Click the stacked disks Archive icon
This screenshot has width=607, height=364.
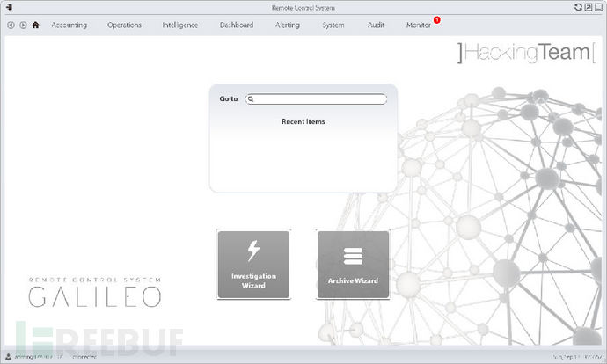coord(353,256)
